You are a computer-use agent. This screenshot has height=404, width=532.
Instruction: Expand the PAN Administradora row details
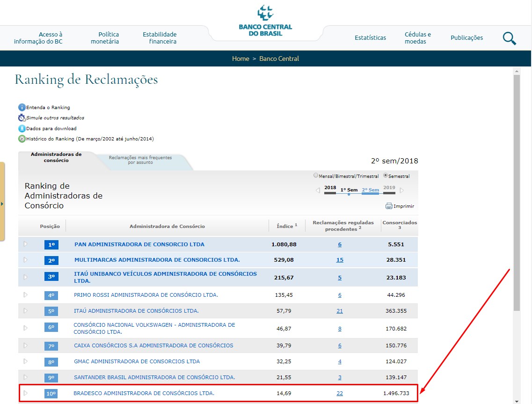(26, 244)
